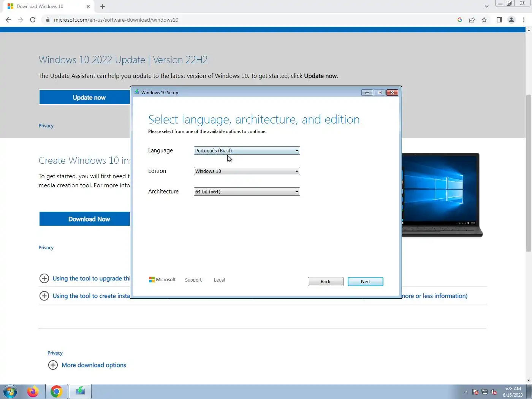Open Action Center flag tray icon
The image size is (532, 399).
tap(475, 392)
